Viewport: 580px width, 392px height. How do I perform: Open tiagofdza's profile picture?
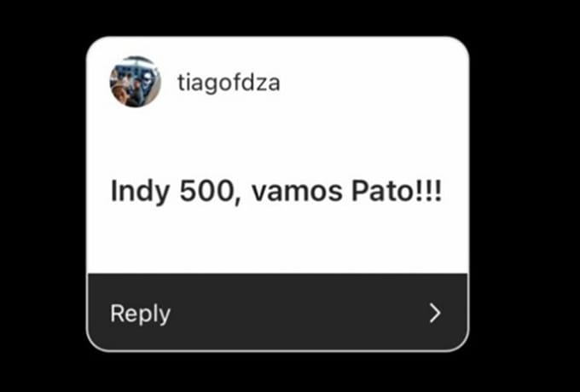coord(136,82)
